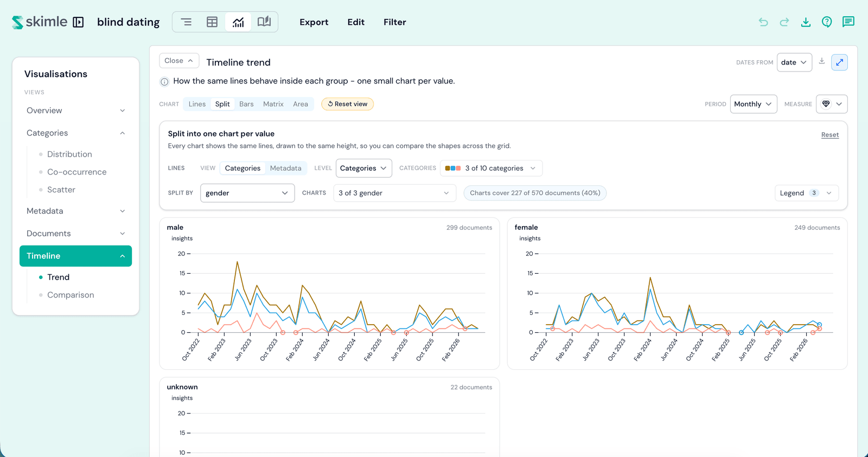Undo the last action
This screenshot has height=457, width=868.
[x=763, y=22]
